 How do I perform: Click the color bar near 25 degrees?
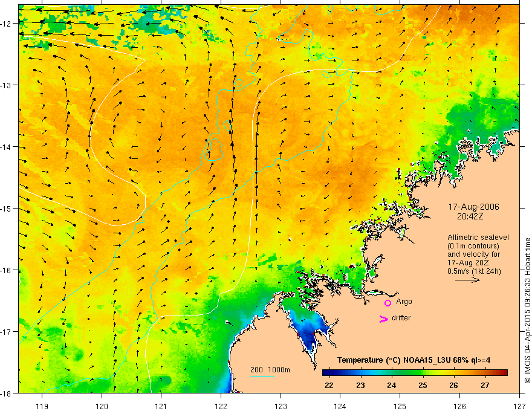tap(423, 373)
